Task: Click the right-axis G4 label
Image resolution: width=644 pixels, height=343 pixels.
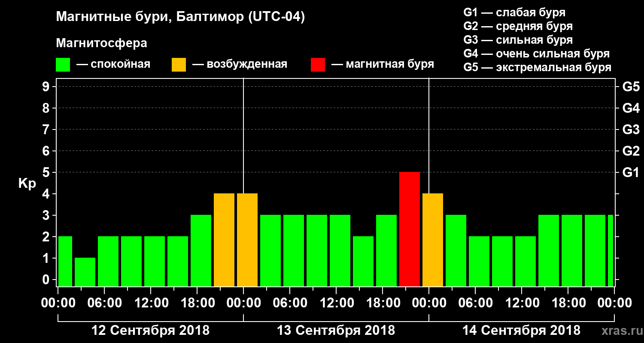Action: coord(631,108)
